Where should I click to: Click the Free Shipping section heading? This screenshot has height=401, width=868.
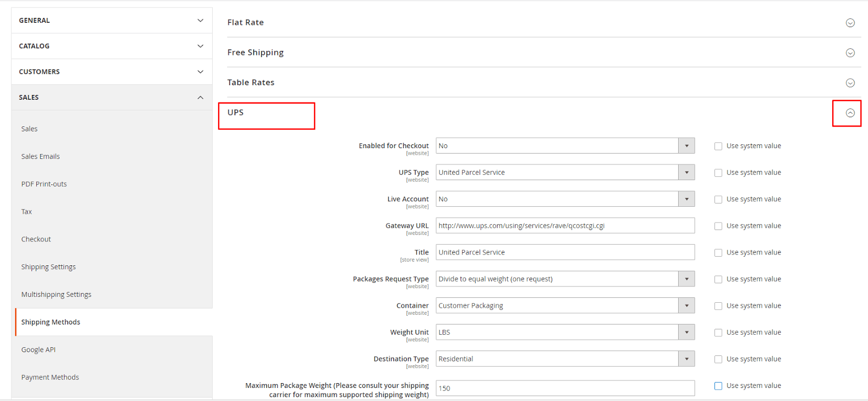pyautogui.click(x=255, y=53)
